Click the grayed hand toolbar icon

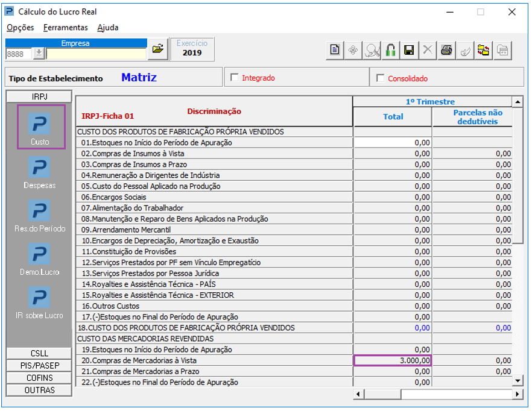465,50
